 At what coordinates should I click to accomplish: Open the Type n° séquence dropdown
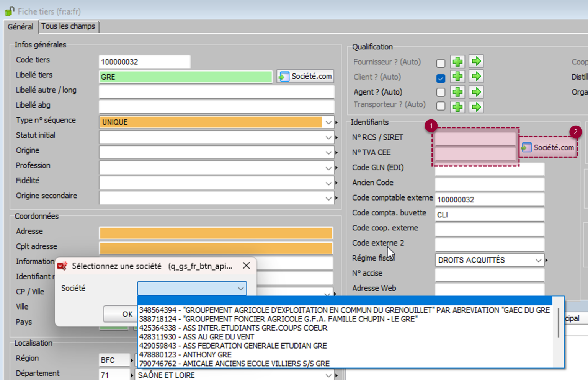click(x=328, y=122)
